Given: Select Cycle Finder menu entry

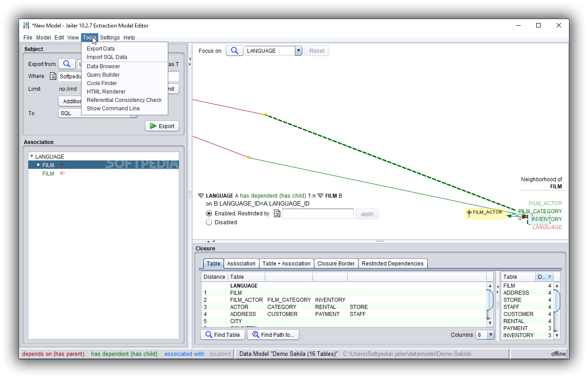Looking at the screenshot, I should coord(124,83).
